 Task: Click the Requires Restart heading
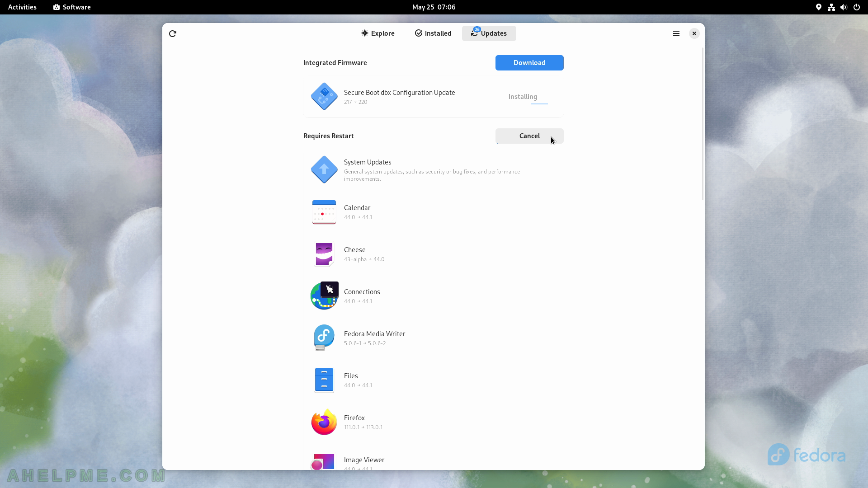coord(329,136)
